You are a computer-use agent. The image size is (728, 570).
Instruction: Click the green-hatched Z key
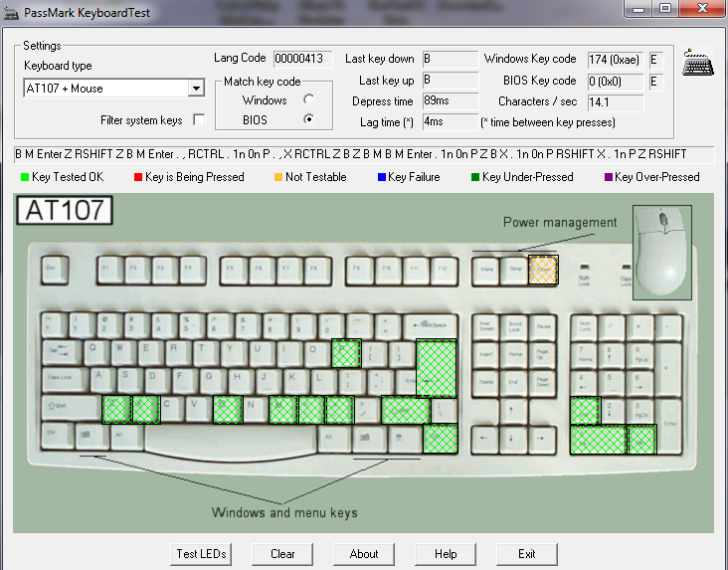pos(116,410)
